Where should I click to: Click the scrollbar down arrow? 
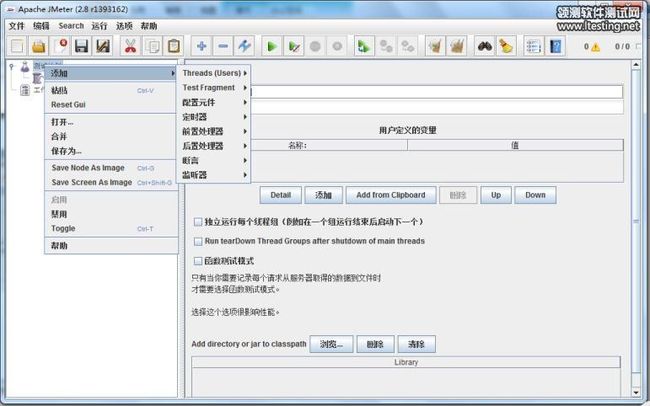coord(636,391)
